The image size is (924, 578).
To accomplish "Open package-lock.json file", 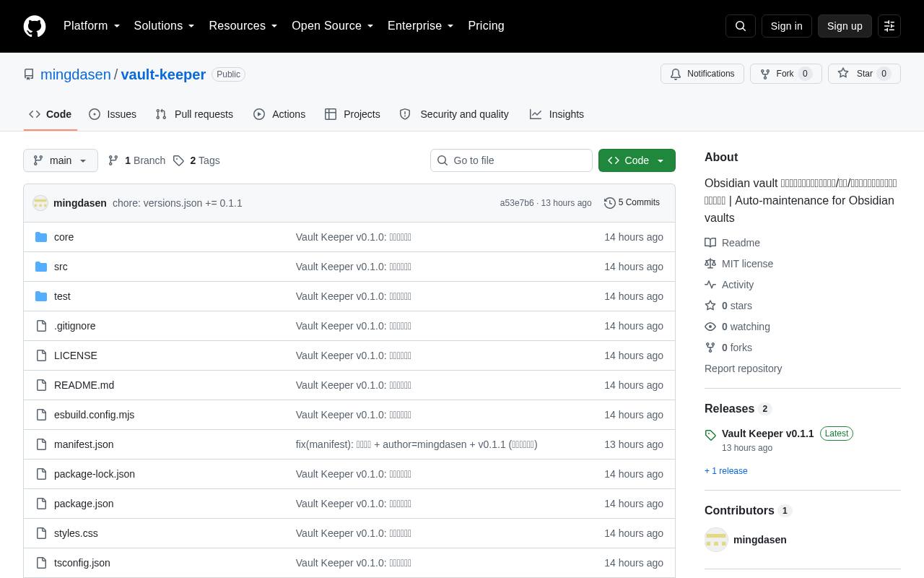I will point(95,474).
